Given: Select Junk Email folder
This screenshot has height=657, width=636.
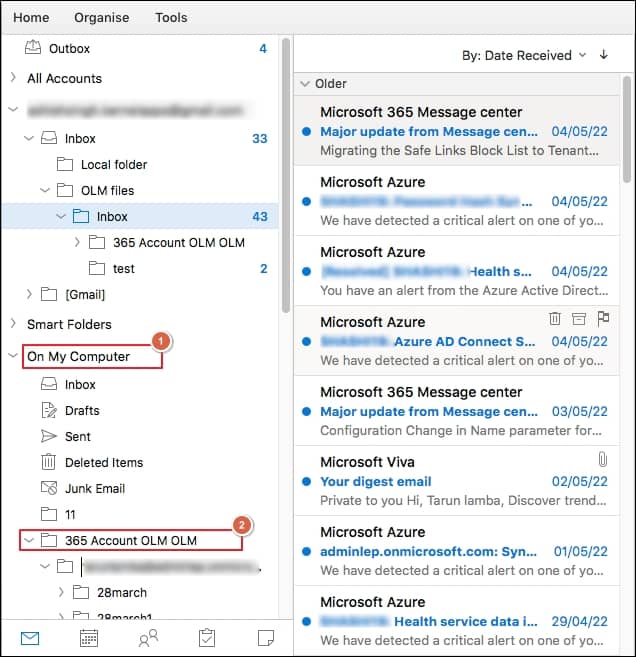Looking at the screenshot, I should coord(140,488).
